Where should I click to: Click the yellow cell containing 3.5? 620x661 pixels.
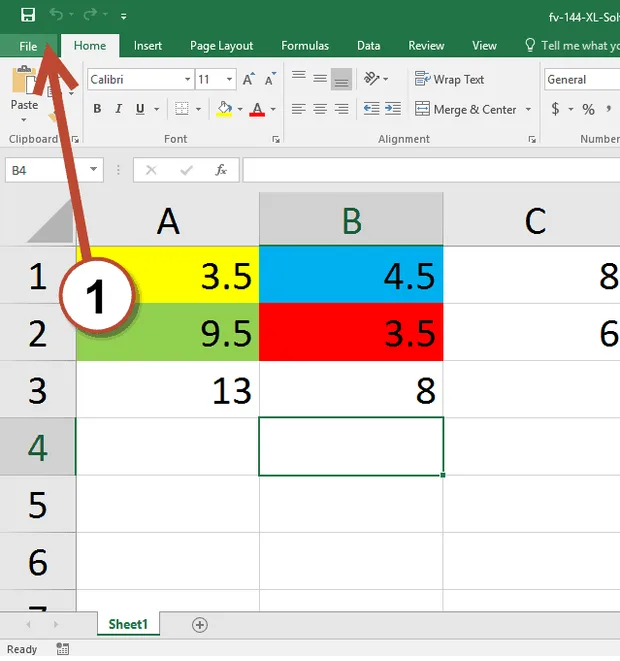click(x=168, y=275)
